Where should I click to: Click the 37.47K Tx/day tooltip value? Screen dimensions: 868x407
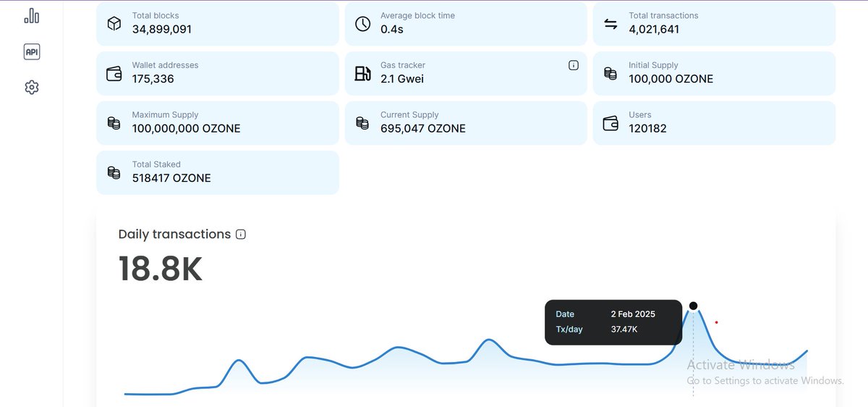[x=624, y=330]
